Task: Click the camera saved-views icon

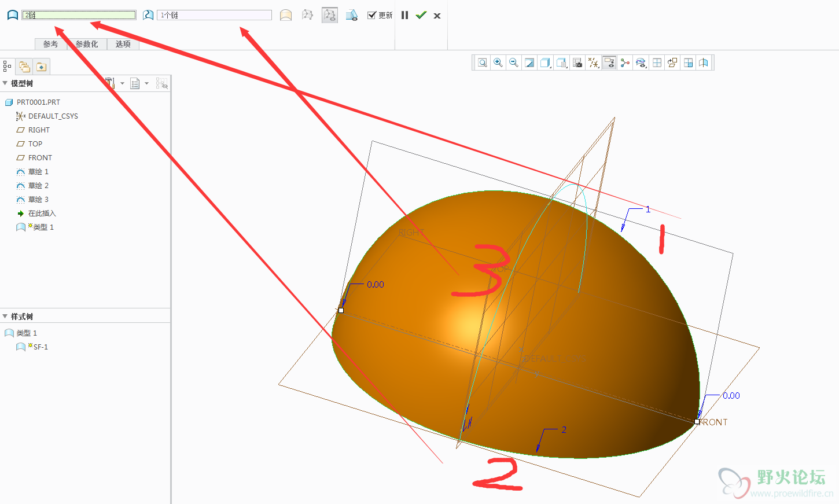Action: (x=577, y=62)
